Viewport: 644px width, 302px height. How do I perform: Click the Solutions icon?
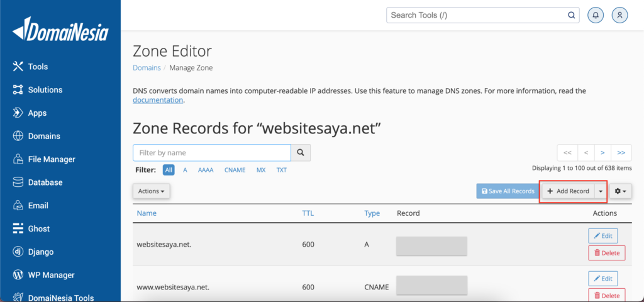tap(18, 89)
